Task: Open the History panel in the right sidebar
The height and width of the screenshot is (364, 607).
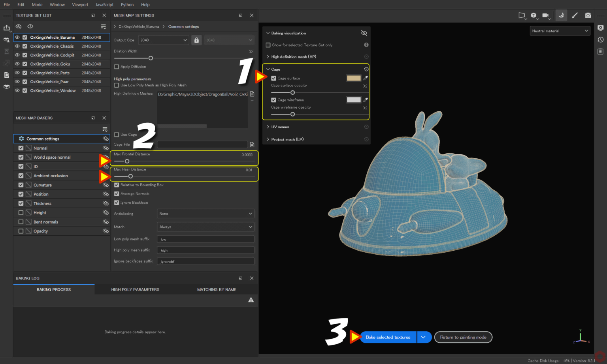Action: 600,39
